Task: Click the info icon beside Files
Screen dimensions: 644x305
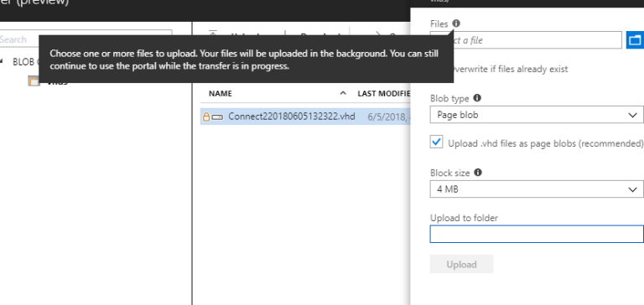Action: pos(456,23)
